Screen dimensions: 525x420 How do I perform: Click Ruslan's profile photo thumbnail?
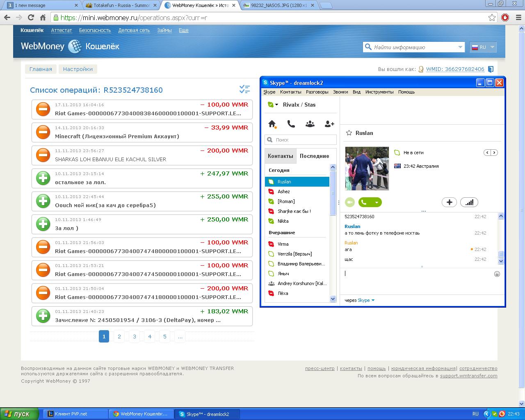tap(367, 169)
